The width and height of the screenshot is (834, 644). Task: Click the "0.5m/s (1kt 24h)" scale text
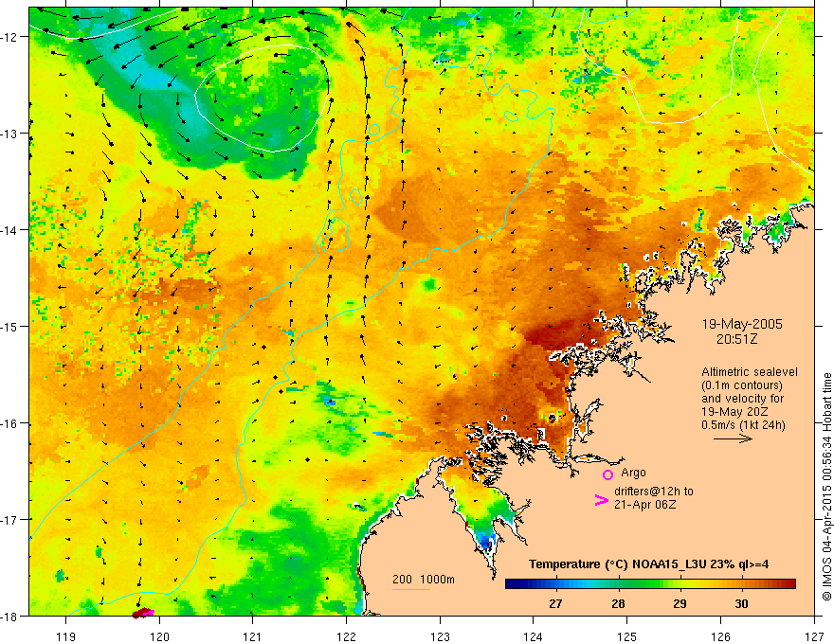tap(743, 425)
